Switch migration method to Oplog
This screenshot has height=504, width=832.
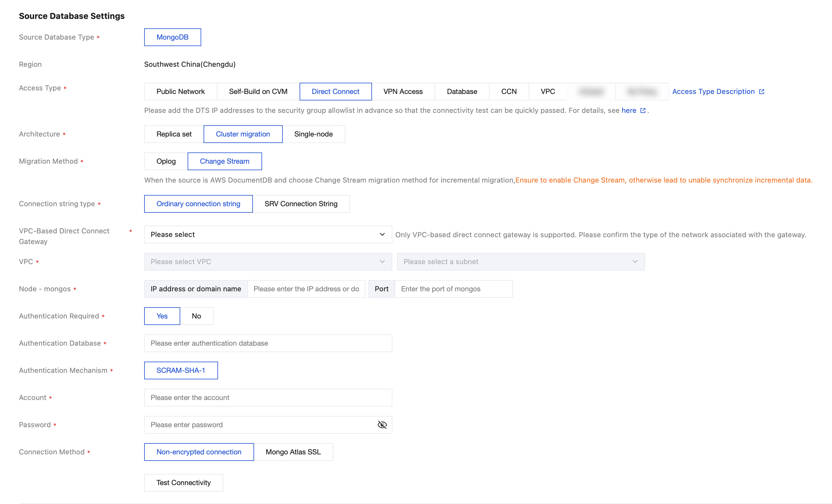[166, 161]
